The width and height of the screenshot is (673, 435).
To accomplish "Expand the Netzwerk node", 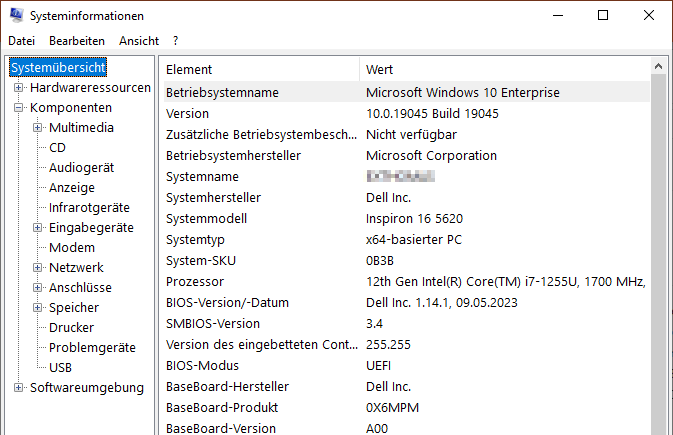I will (38, 268).
